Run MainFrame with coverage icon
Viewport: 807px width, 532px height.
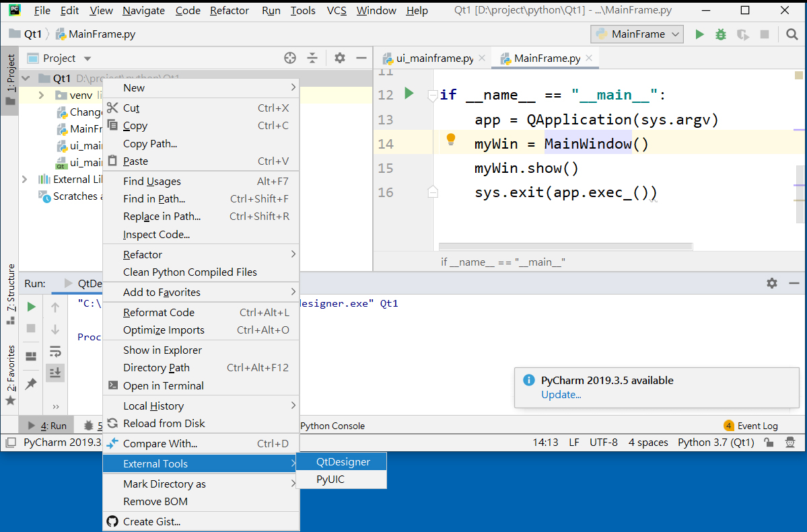(742, 34)
